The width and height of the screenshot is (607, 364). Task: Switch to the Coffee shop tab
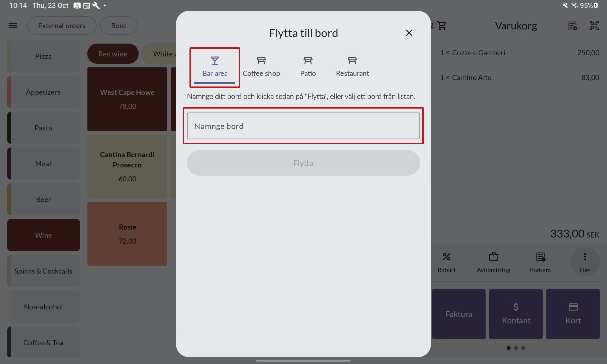[x=261, y=67]
